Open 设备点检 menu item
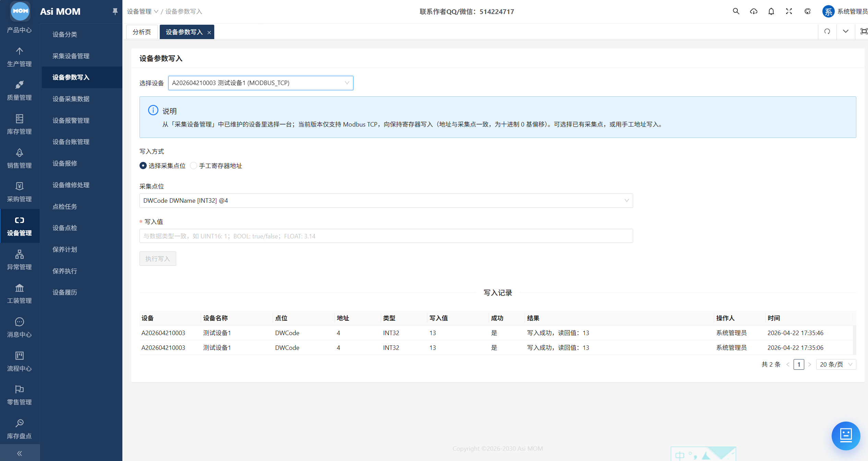Screen dimensions: 868x461 [64, 228]
